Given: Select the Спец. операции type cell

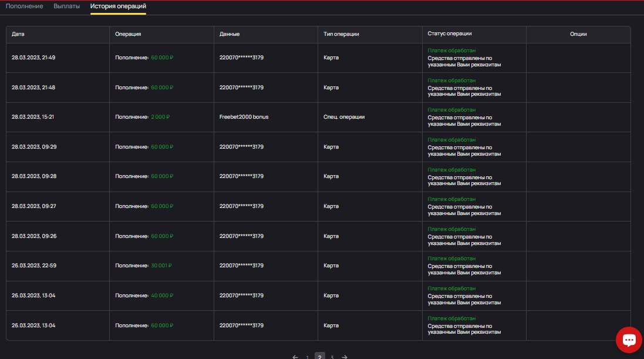Looking at the screenshot, I should 344,117.
